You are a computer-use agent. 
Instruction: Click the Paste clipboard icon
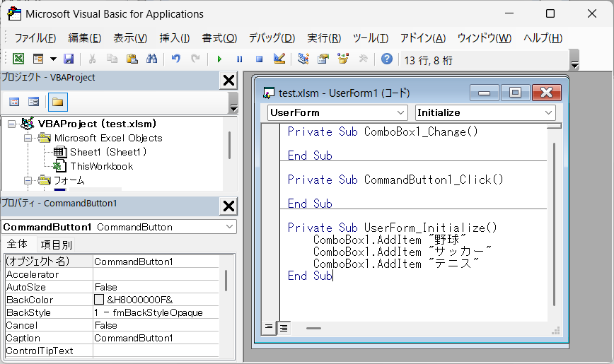(x=132, y=59)
